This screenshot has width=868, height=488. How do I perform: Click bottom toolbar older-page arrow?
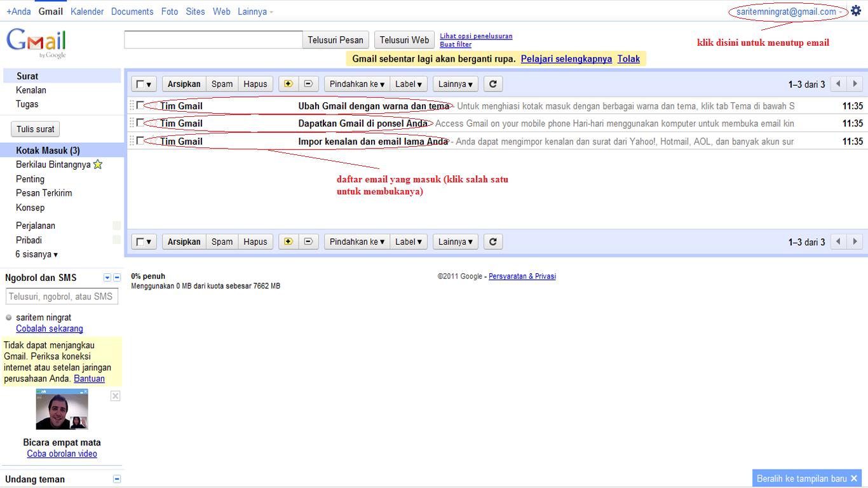click(x=855, y=241)
